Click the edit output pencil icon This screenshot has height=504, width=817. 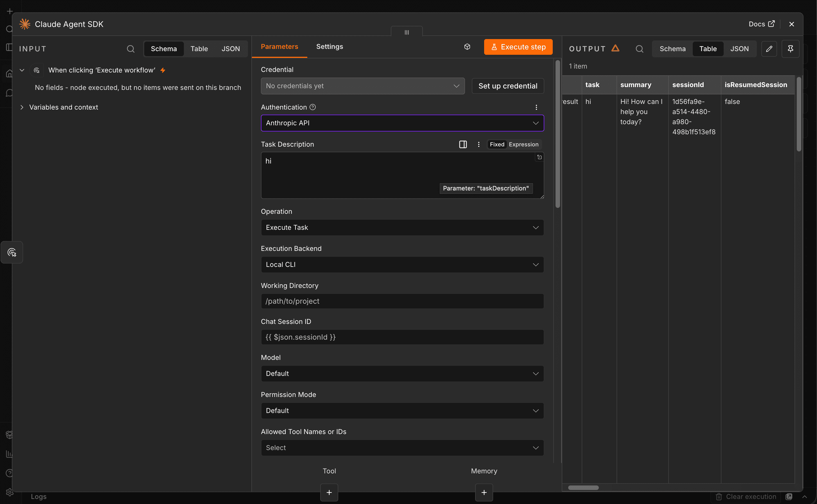[x=769, y=49]
